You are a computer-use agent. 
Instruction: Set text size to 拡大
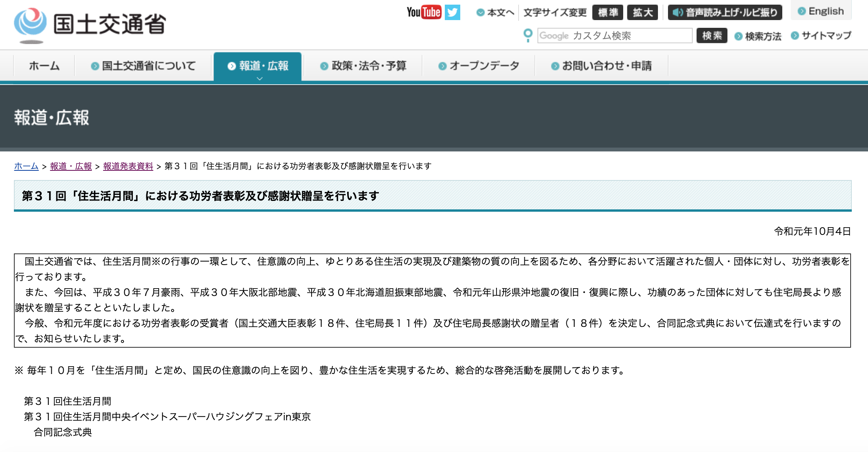[x=643, y=13]
